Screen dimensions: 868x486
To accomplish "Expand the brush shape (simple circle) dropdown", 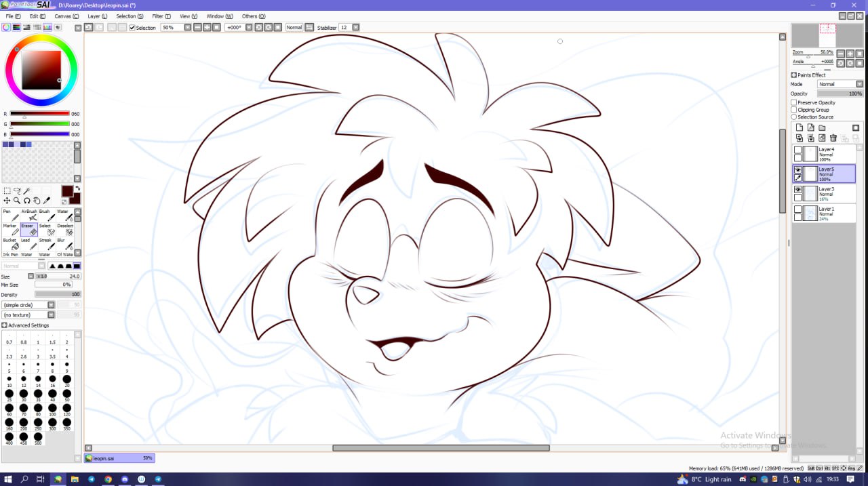I will (x=51, y=305).
